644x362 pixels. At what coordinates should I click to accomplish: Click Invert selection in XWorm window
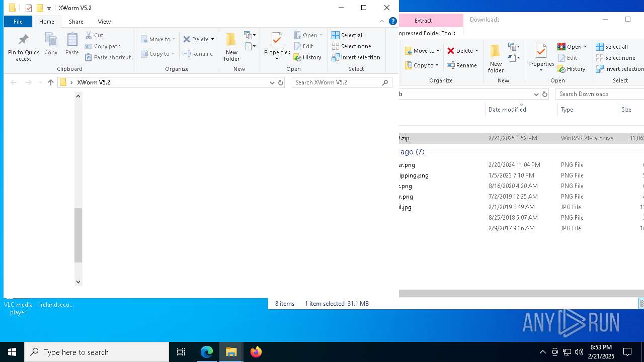(356, 57)
